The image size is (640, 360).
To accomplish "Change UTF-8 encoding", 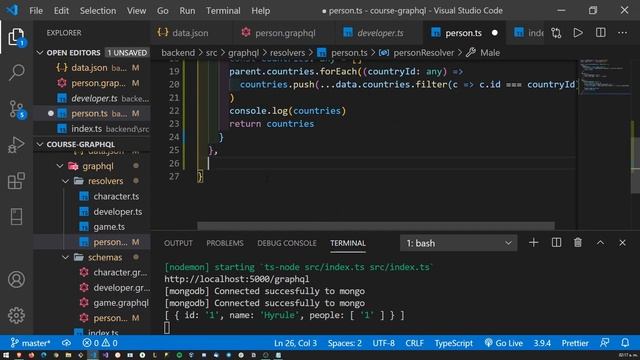I will coord(383,343).
